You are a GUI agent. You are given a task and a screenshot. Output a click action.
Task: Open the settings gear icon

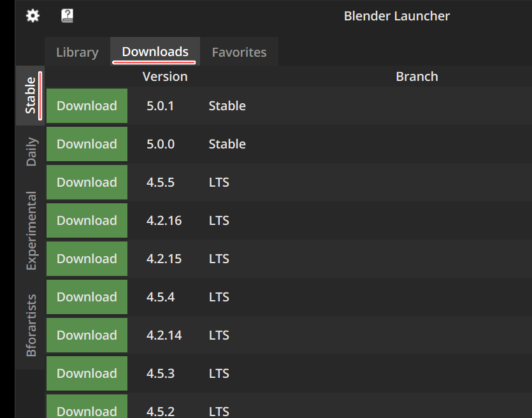point(32,16)
